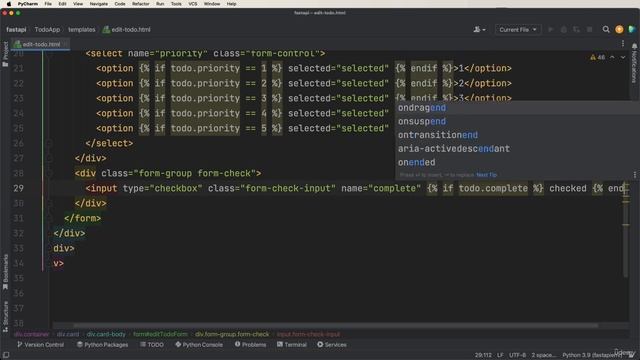640x360 pixels.
Task: Click div.card structure breadcrumb
Action: click(x=68, y=334)
